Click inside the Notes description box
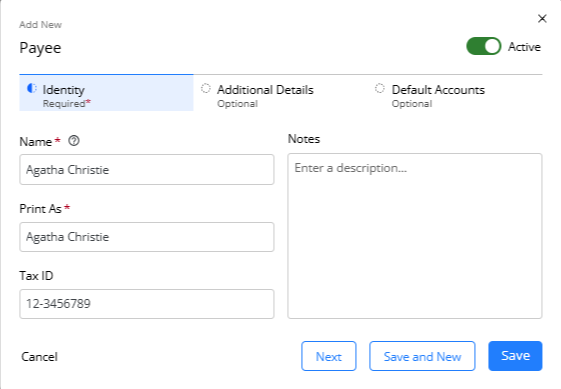This screenshot has height=389, width=561. (415, 236)
